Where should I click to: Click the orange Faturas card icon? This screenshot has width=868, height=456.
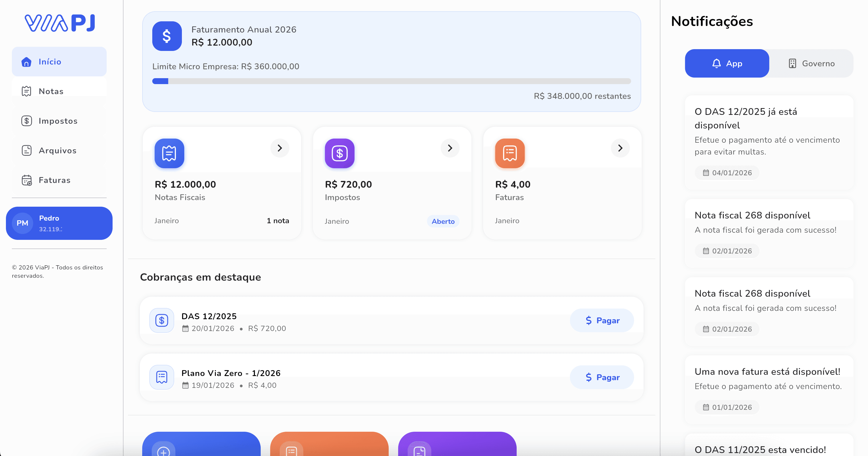(x=510, y=153)
